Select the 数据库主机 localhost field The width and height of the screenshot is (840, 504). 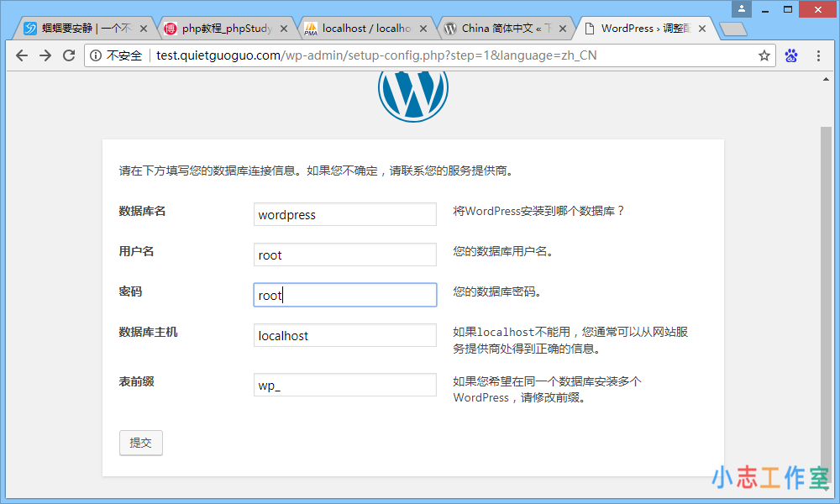coord(344,335)
